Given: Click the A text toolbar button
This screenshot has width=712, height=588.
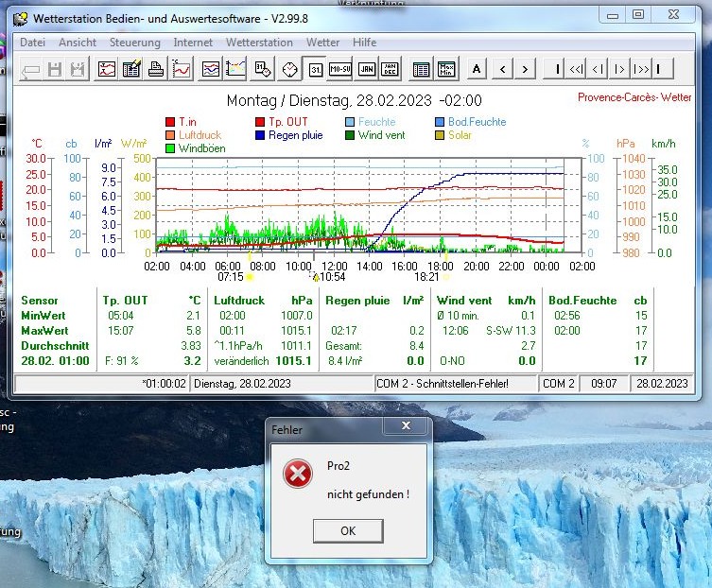Looking at the screenshot, I should pos(477,69).
